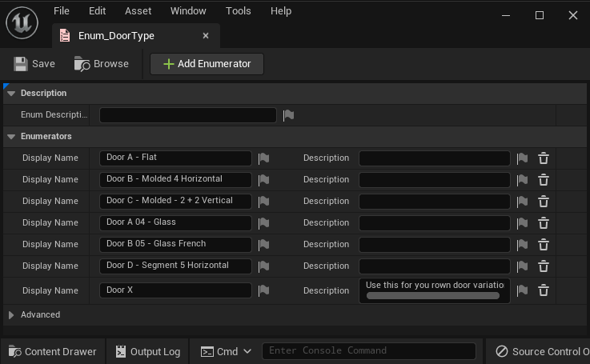Open description flag in Door B - Molded 4 row
Viewport: 590px width, 364px height.
coord(522,180)
